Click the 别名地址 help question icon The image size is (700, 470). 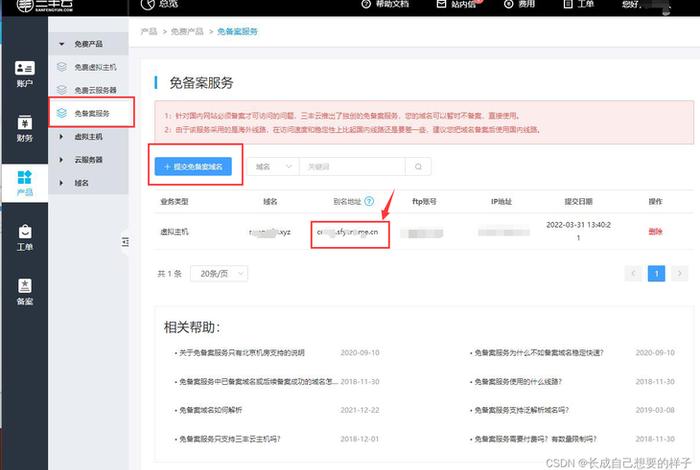369,201
